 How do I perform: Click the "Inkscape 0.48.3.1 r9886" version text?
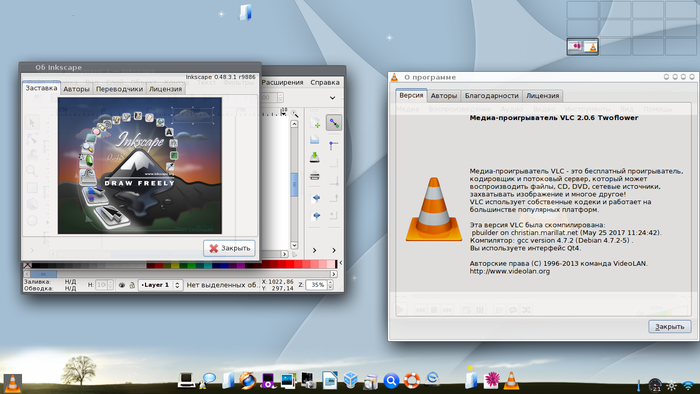click(221, 77)
